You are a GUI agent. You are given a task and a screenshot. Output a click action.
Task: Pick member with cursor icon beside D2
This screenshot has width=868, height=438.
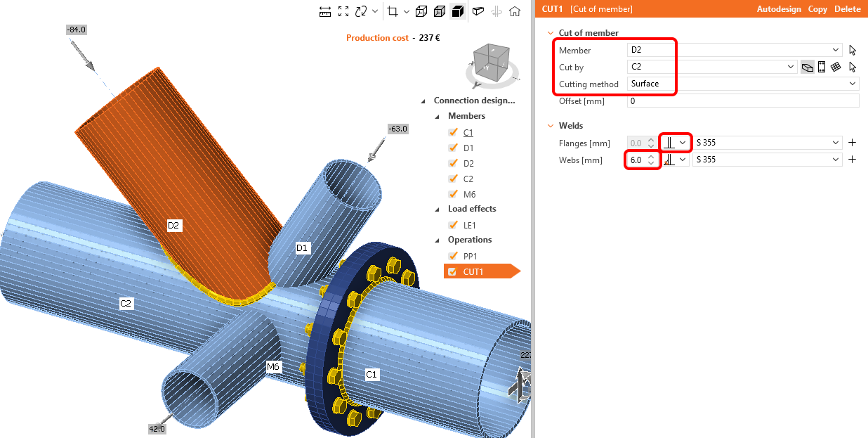(853, 50)
